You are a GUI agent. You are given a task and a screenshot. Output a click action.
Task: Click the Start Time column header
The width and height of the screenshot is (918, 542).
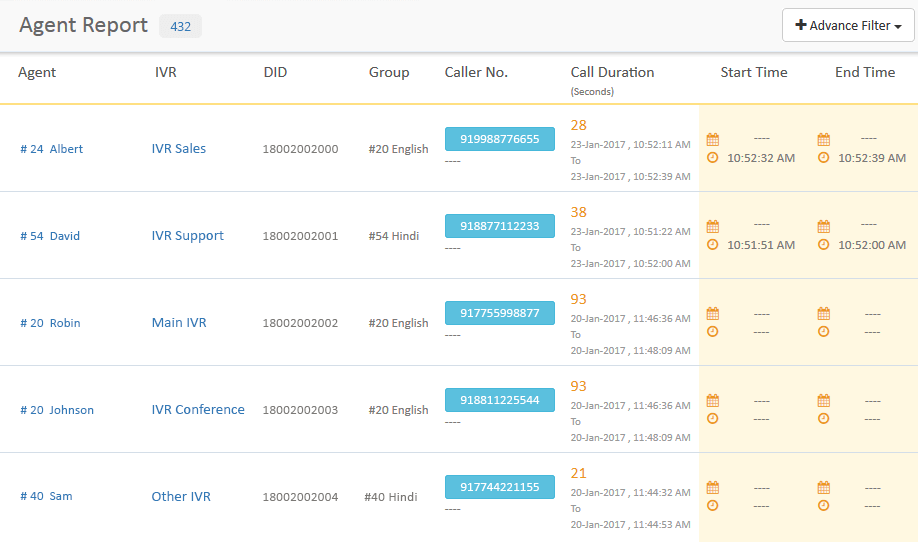[x=753, y=72]
